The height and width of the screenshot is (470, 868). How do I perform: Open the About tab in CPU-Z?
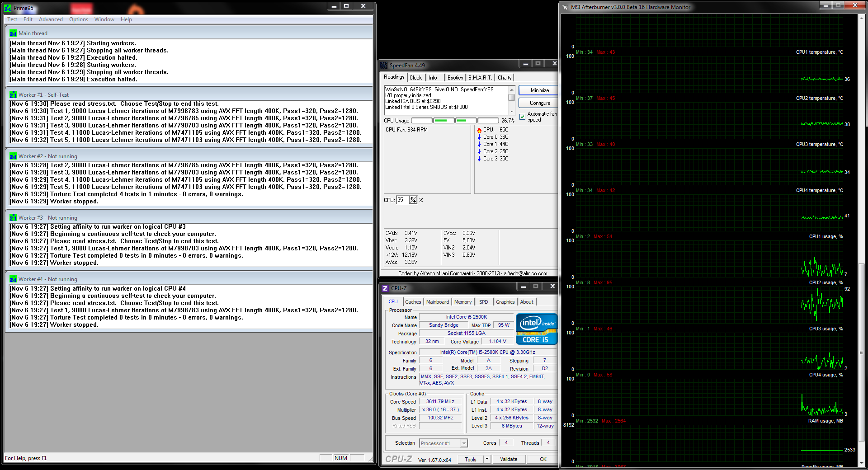[x=527, y=302]
